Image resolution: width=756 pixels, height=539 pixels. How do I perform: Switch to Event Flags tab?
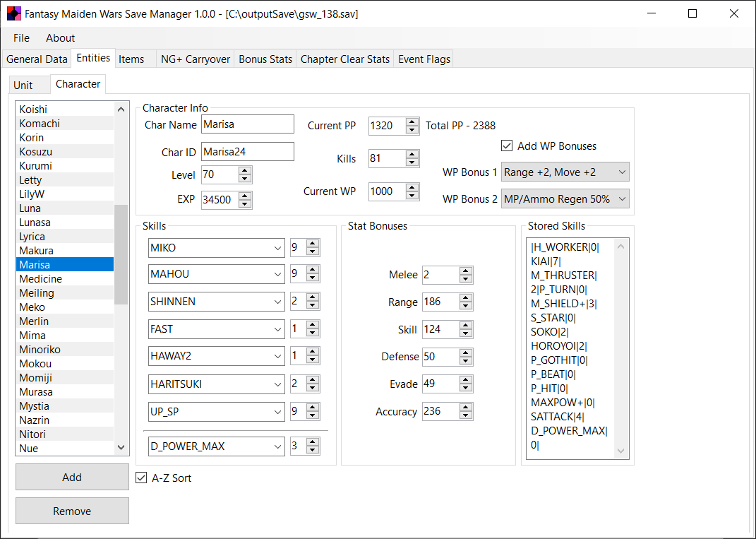(x=424, y=59)
